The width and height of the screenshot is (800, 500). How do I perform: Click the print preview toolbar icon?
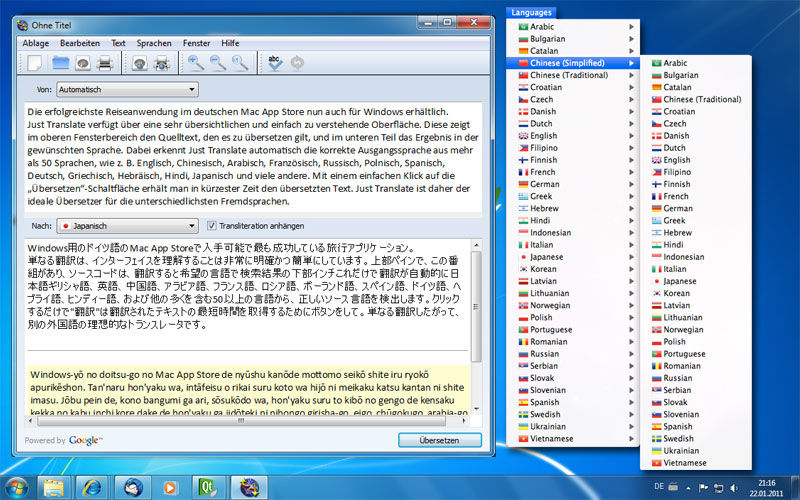tap(162, 63)
